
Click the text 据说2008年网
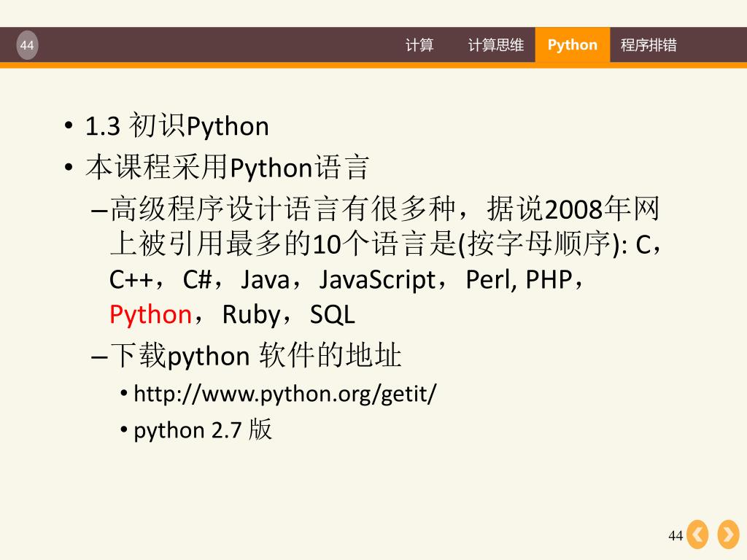click(x=573, y=209)
